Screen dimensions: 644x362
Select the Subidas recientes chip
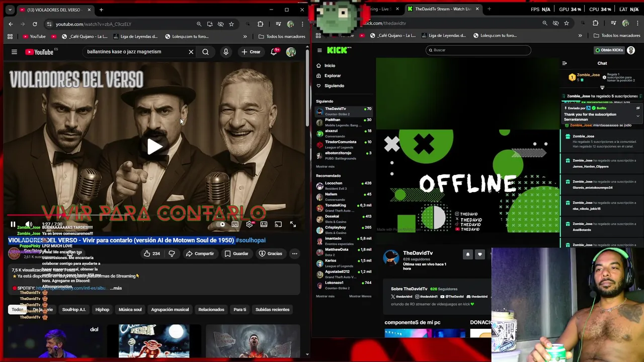coord(272,310)
